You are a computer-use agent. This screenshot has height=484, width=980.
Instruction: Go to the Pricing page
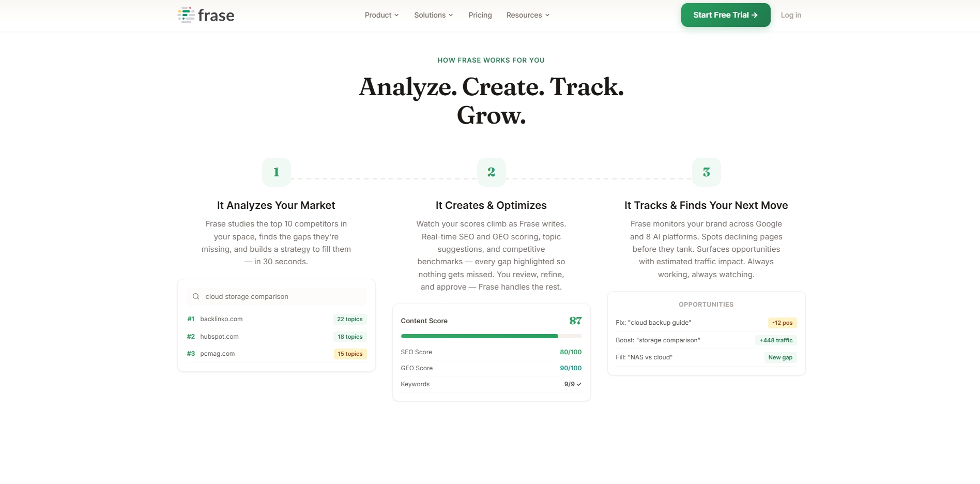coord(480,15)
